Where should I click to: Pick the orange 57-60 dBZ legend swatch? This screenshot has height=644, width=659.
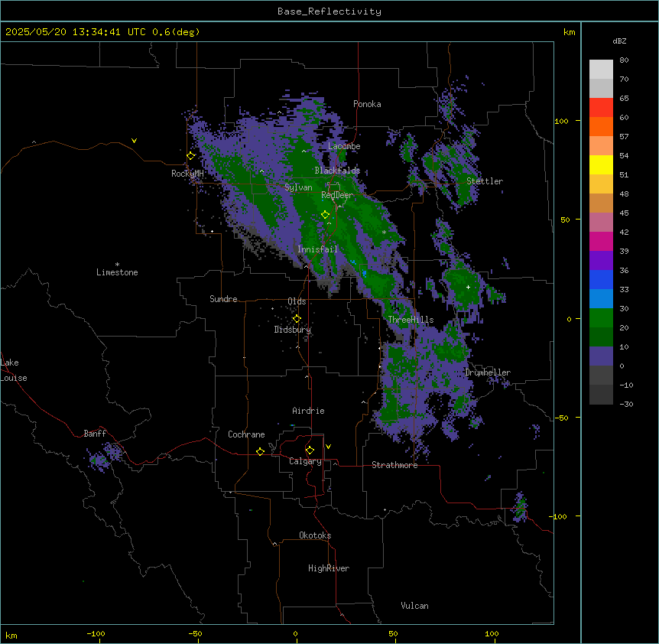click(601, 126)
